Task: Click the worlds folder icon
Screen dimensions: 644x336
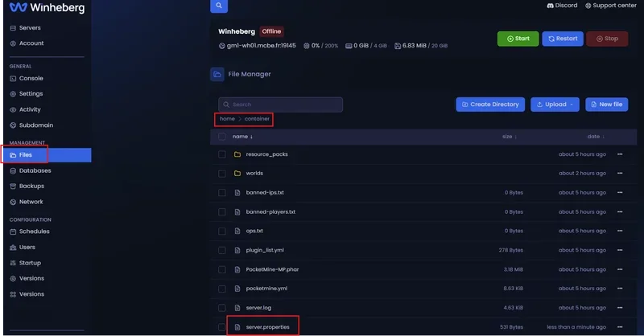Action: pos(237,174)
